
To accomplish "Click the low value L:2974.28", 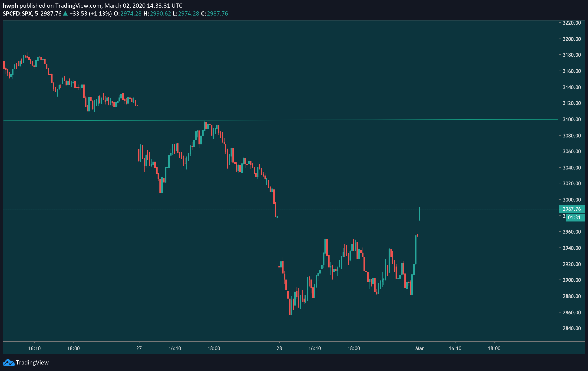I will 186,14.
